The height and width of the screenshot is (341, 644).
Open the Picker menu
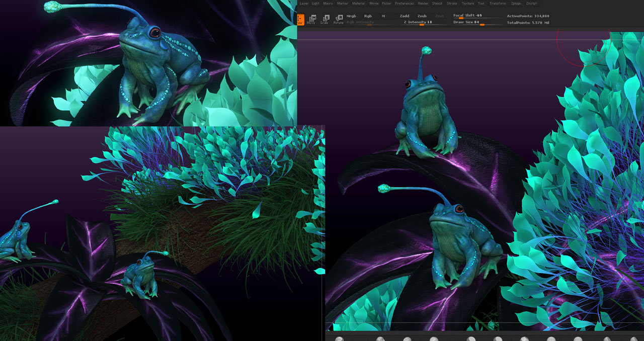[x=386, y=4]
